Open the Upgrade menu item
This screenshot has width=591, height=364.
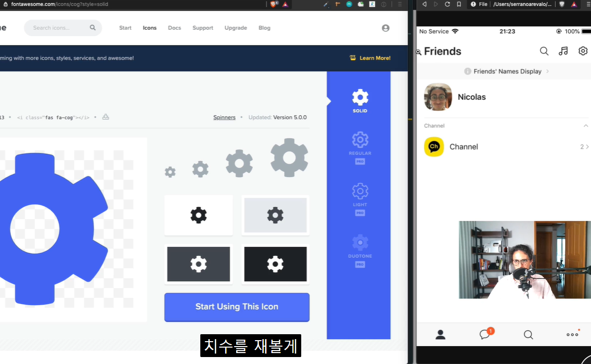[x=236, y=28]
